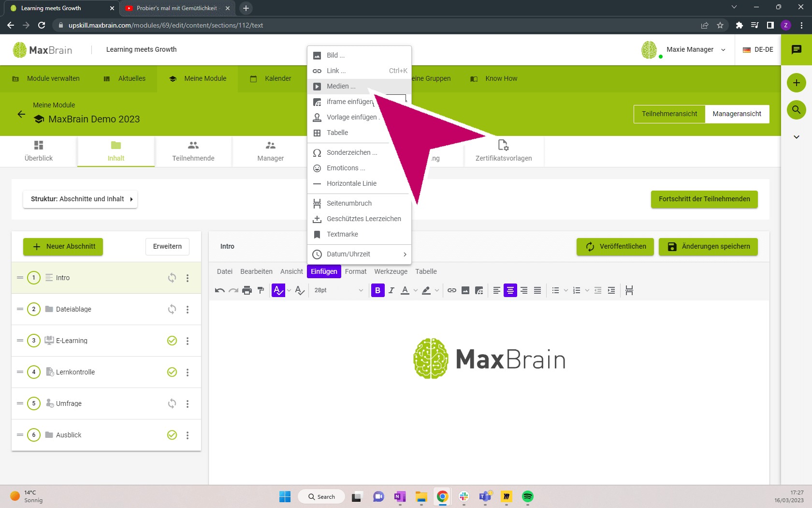Open the spellcheck language dropdown arrow
Image resolution: width=812 pixels, height=508 pixels.
[289, 290]
